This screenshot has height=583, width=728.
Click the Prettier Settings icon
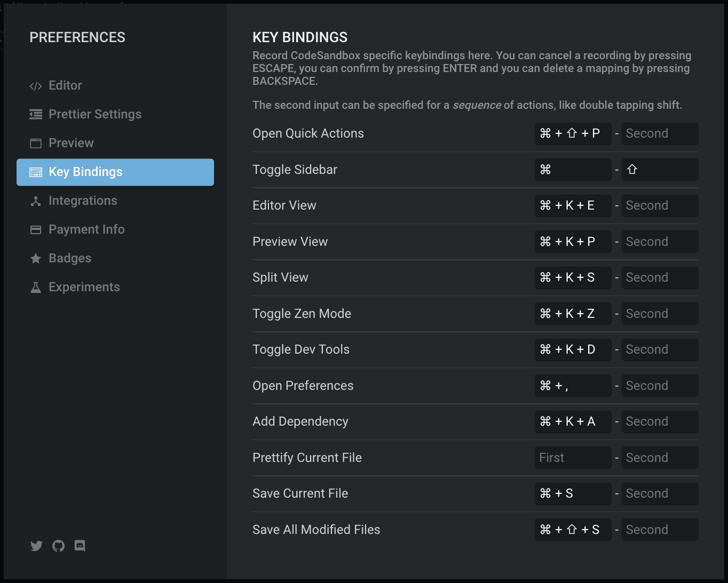(36, 114)
